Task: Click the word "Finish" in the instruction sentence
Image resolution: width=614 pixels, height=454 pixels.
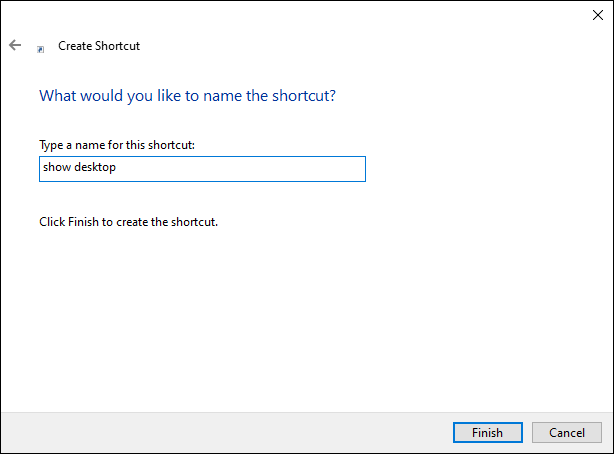Action: [82, 221]
